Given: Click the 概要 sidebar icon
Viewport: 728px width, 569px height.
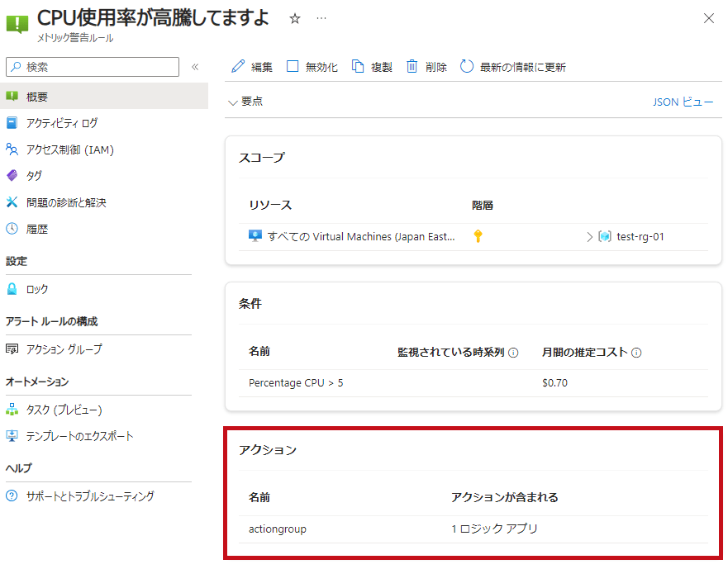Looking at the screenshot, I should pyautogui.click(x=12, y=96).
